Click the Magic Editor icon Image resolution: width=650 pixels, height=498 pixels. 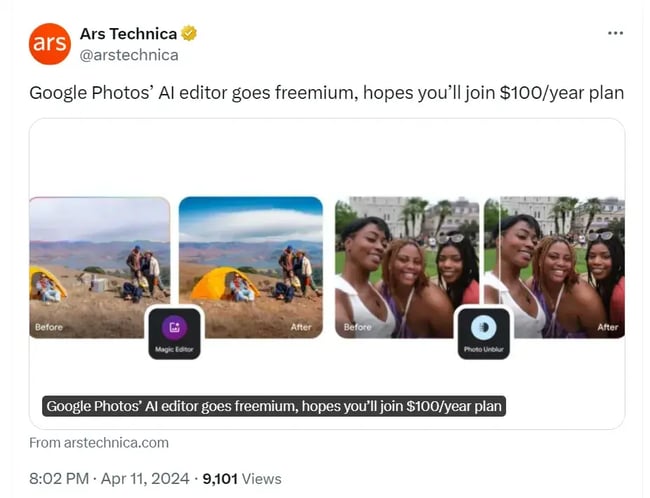tap(174, 327)
